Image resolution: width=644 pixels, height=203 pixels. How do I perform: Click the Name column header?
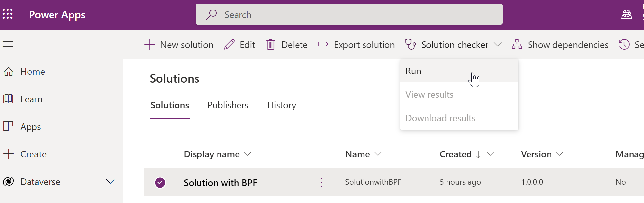358,154
